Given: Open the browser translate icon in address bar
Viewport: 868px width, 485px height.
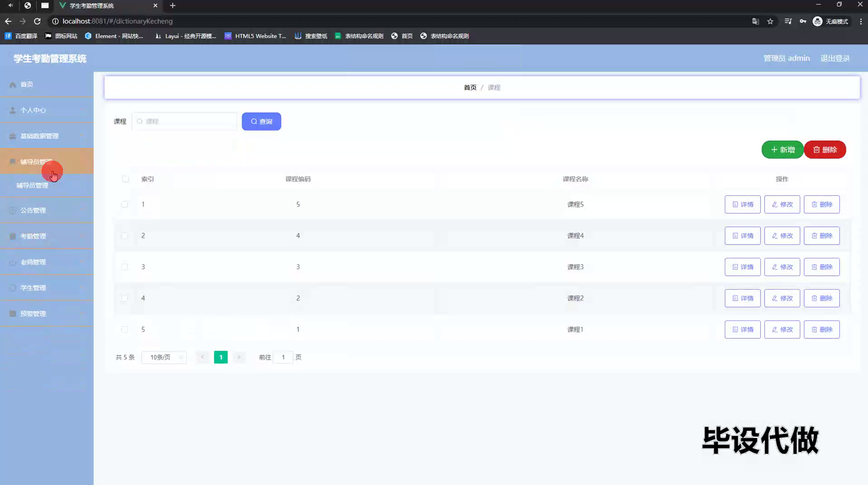Looking at the screenshot, I should tap(755, 21).
